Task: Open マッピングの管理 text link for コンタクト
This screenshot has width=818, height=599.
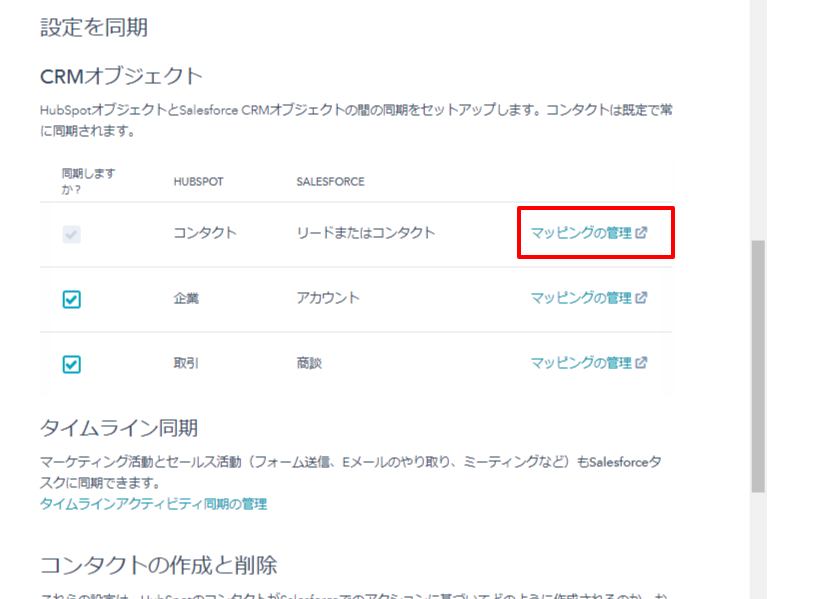Action: (x=581, y=233)
